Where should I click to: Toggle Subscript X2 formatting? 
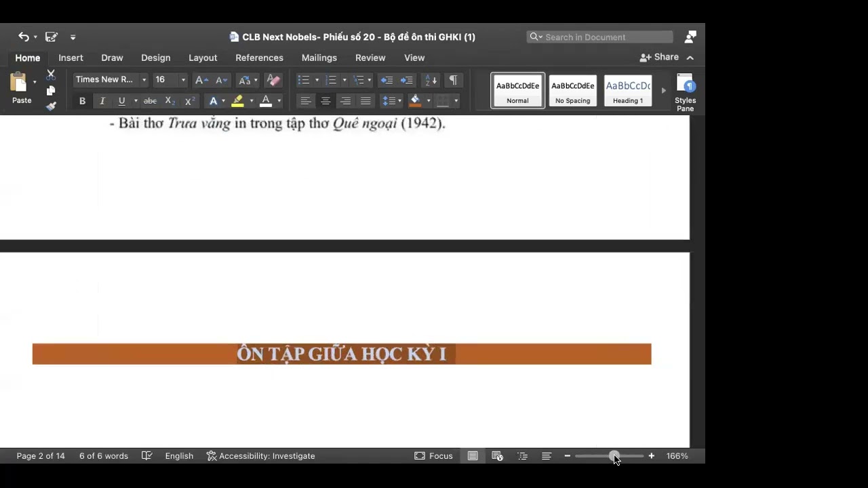pos(170,101)
